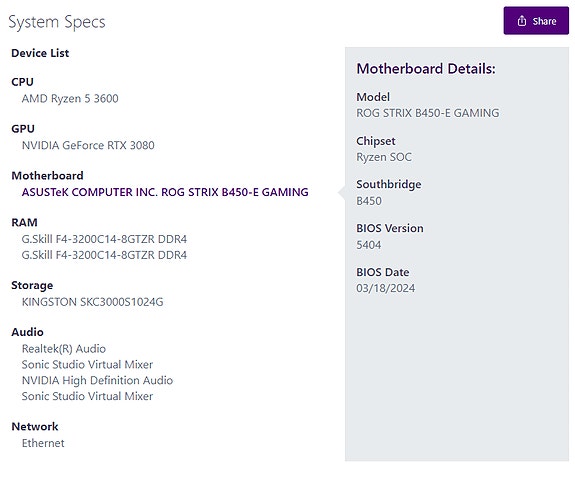Image resolution: width=575 pixels, height=478 pixels.
Task: Click the Chipset value Ryzen SOC
Action: point(384,157)
